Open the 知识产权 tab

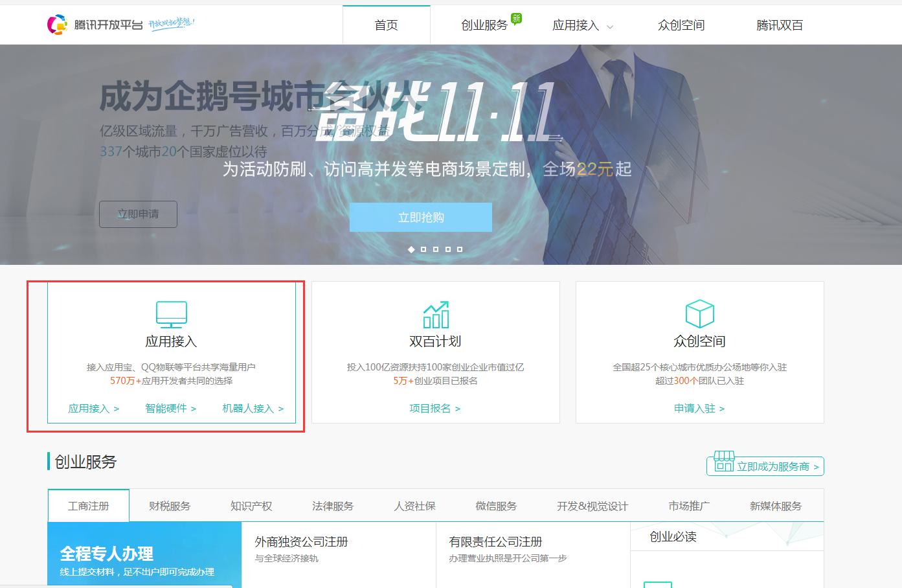coord(251,506)
